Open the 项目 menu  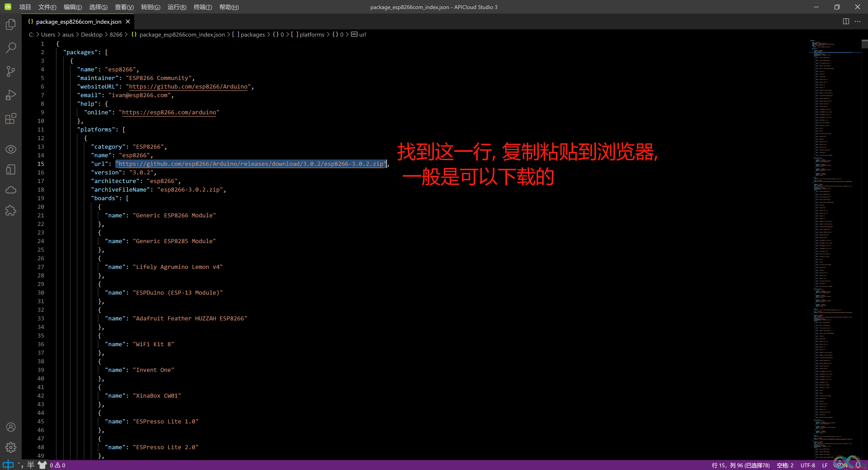pos(25,7)
